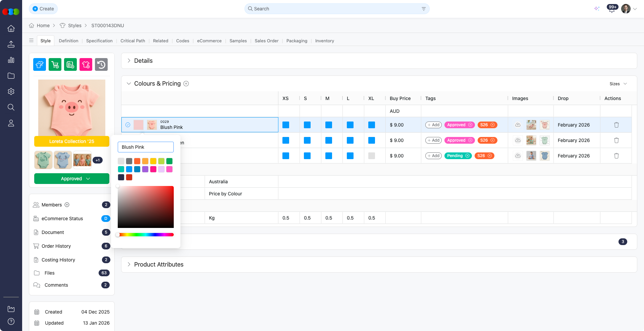Open Settings from the left sidebar
Image resolution: width=644 pixels, height=331 pixels.
click(11, 91)
